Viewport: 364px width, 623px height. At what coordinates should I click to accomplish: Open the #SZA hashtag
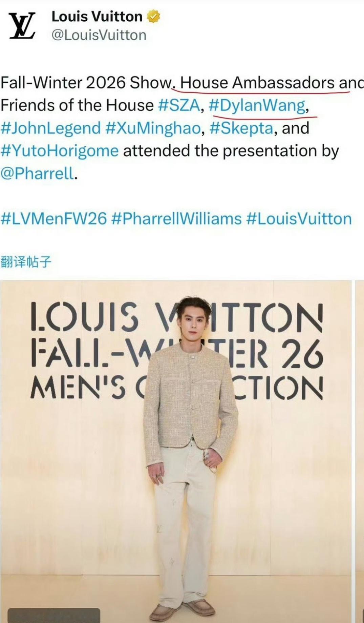179,105
